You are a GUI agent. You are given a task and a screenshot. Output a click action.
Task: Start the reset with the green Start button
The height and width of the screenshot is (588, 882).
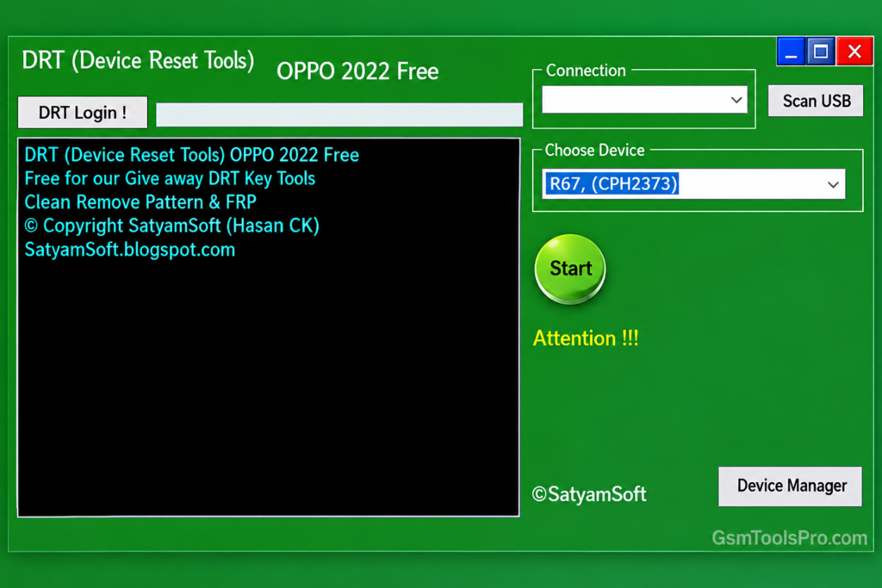[x=570, y=269]
